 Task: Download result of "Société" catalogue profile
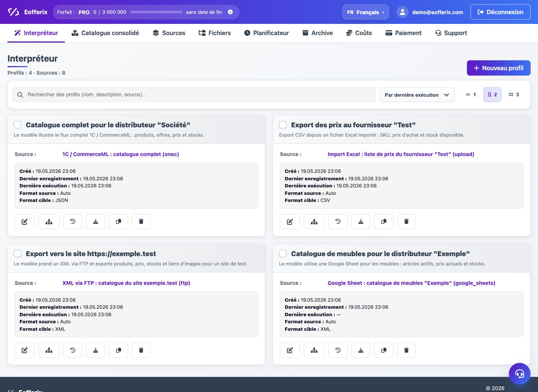(x=96, y=221)
